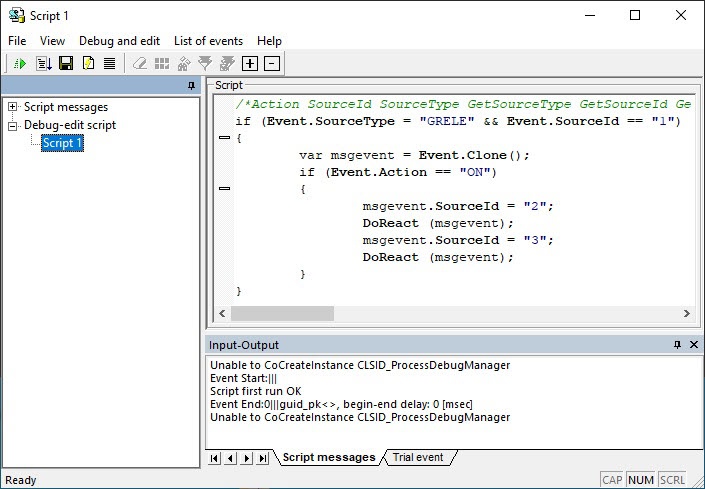This screenshot has height=489, width=705.
Task: Collapse the Debug-edit script tree node
Action: pos(13,125)
